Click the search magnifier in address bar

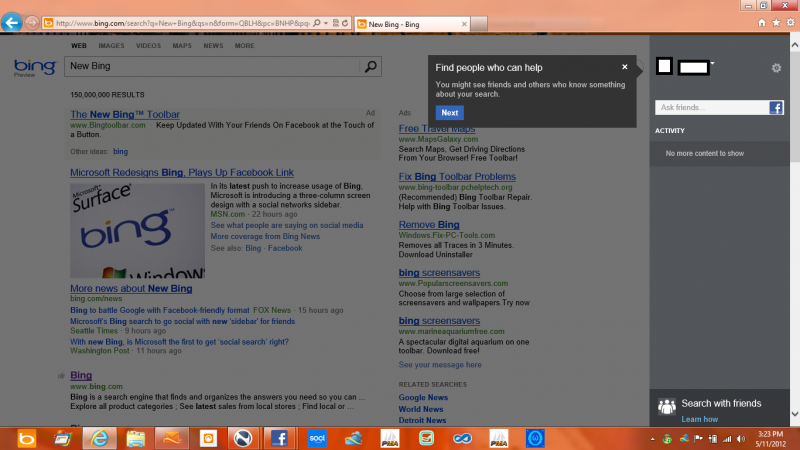317,23
